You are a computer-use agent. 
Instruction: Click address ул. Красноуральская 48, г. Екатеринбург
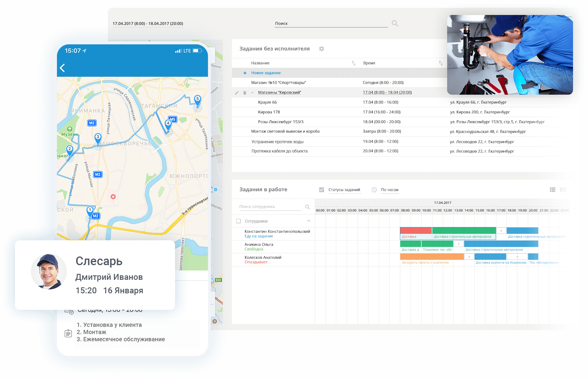click(488, 132)
